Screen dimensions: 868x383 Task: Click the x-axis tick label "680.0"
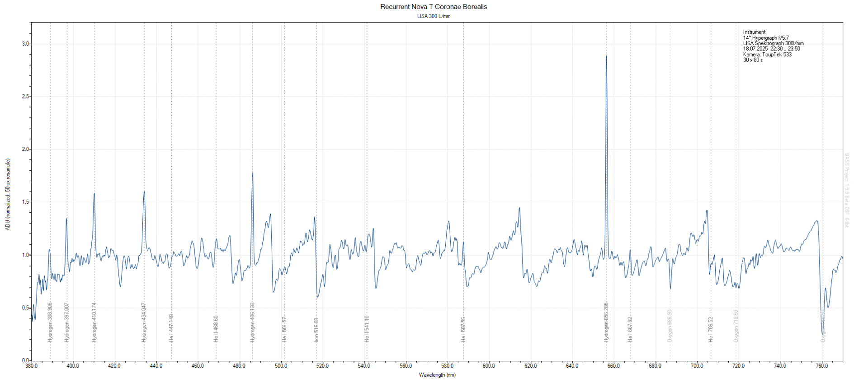pos(655,366)
